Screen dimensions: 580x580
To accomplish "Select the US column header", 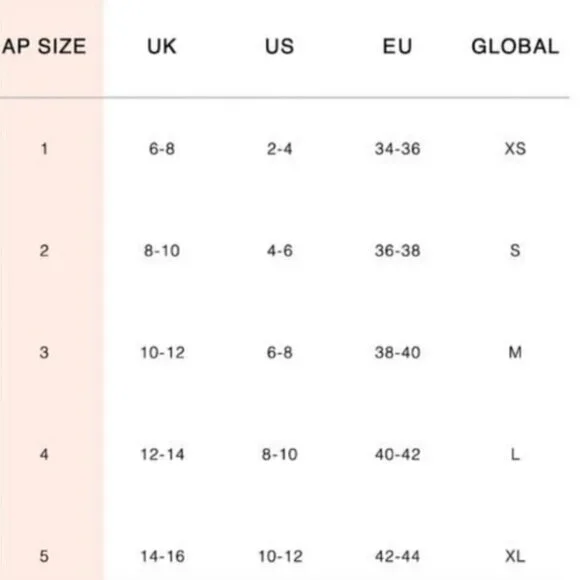I will 280,46.
